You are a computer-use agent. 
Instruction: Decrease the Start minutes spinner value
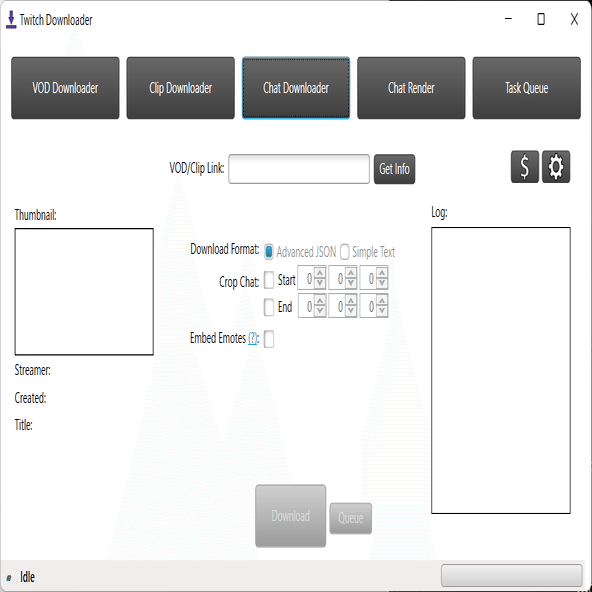pyautogui.click(x=351, y=283)
